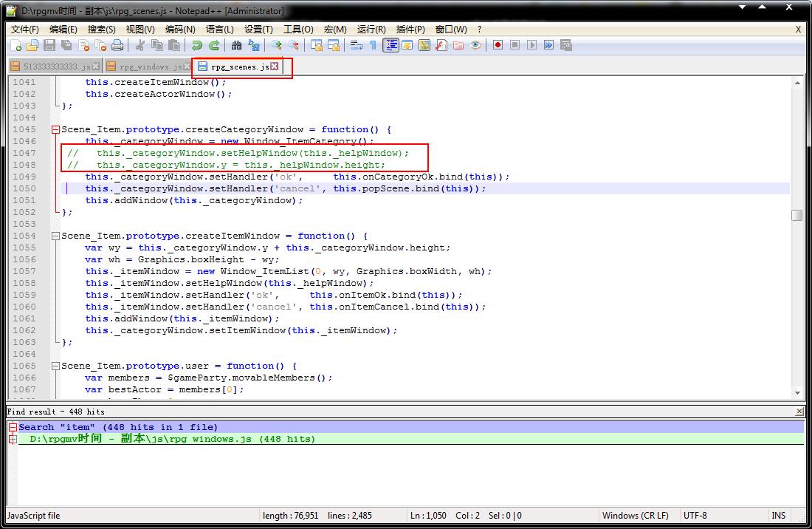Open the 插件(P) menu

pos(410,30)
